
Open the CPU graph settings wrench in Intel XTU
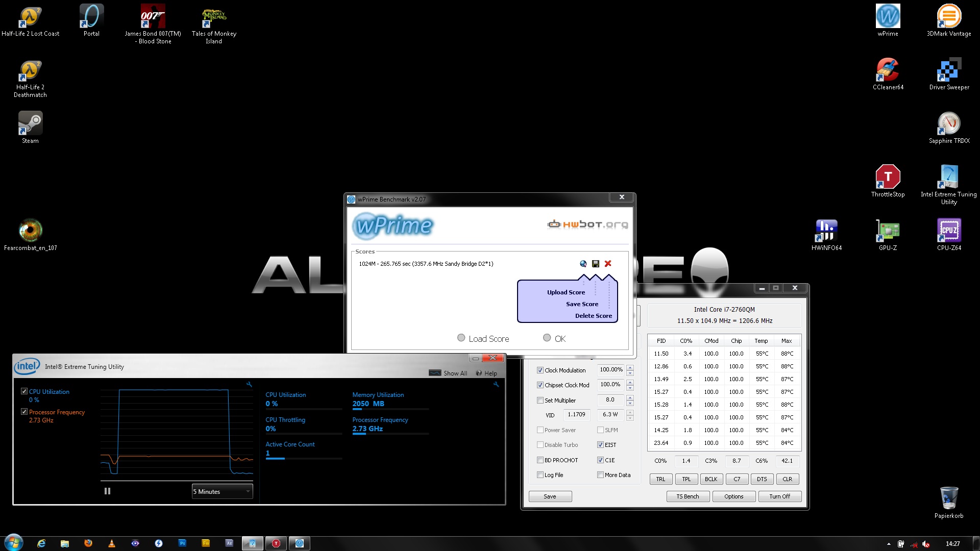click(249, 385)
